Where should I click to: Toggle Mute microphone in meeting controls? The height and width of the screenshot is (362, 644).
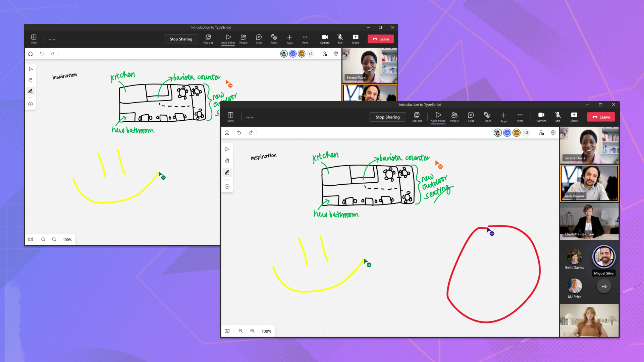[x=558, y=117]
